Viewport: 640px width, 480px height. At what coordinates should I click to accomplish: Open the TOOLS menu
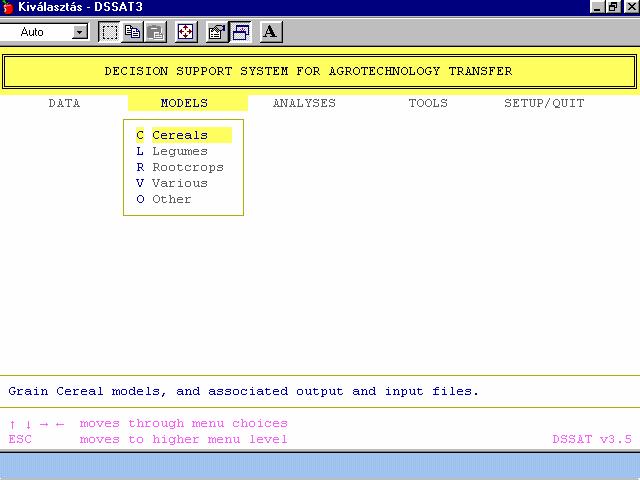click(x=428, y=103)
